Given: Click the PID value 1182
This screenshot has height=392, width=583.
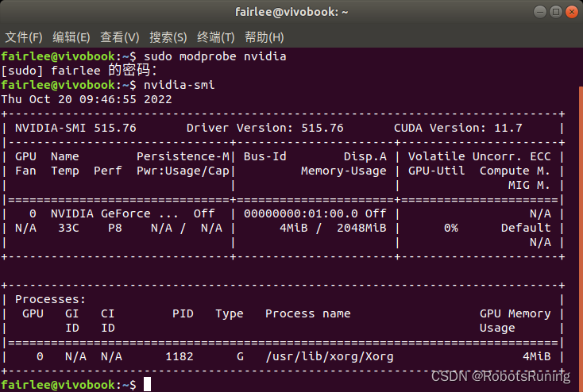Looking at the screenshot, I should [179, 356].
